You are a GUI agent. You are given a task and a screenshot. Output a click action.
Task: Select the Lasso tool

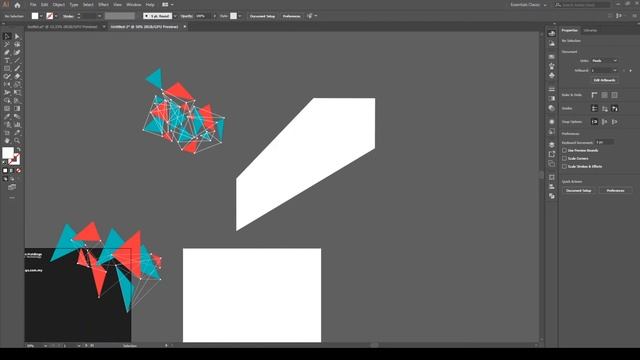pos(17,44)
